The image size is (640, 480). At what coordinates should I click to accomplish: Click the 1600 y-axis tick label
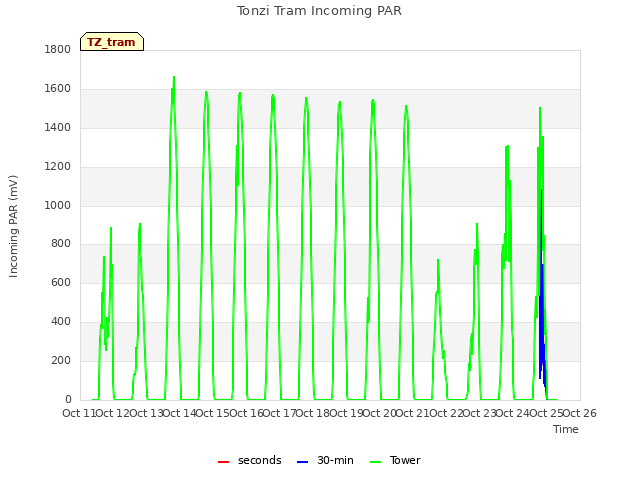(58, 89)
